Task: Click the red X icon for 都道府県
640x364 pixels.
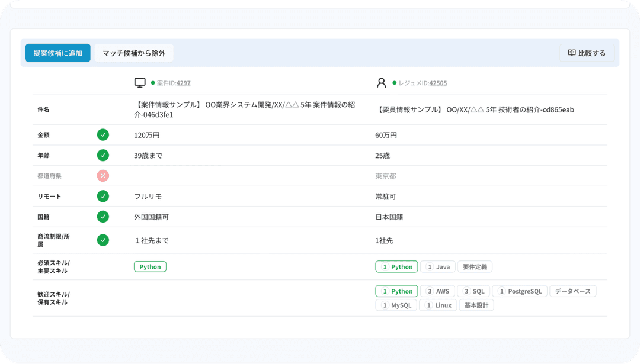Action: click(103, 176)
